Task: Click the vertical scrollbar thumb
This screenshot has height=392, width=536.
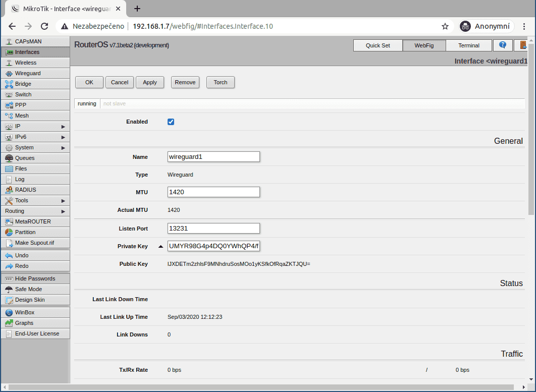Action: pos(531,129)
